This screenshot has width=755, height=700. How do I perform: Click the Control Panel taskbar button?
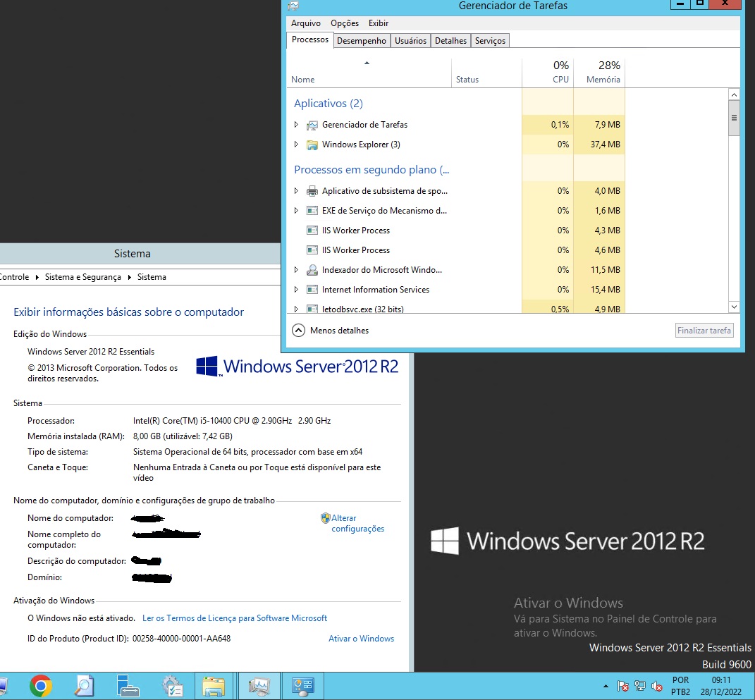click(303, 686)
